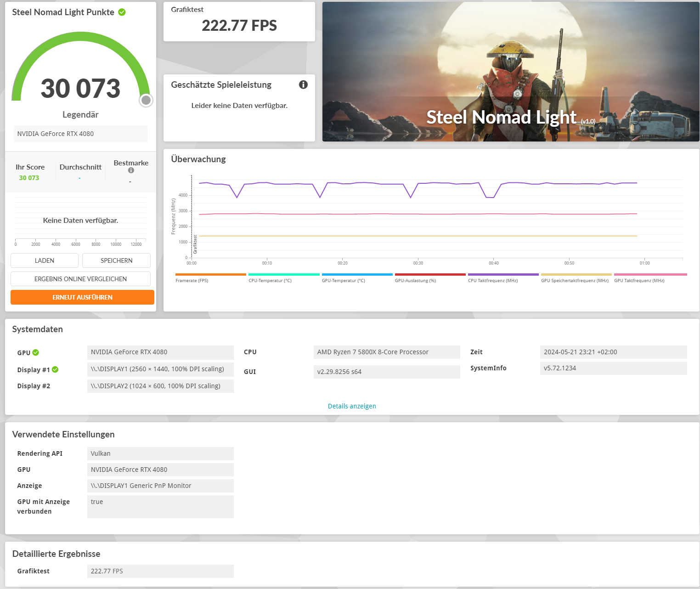Screen dimensions: 700x589
Task: Expand system info via Details anzeigen
Action: (x=352, y=406)
